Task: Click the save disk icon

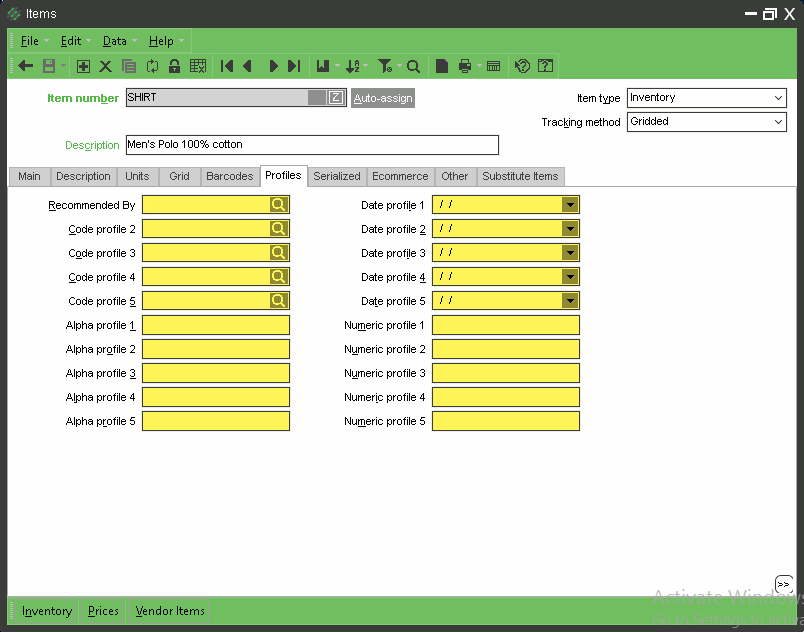Action: [x=49, y=66]
